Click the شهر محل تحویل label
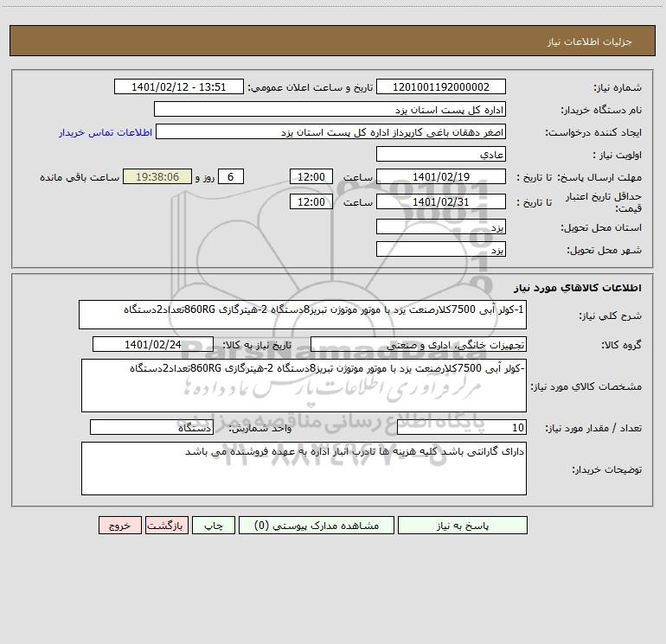 click(605, 250)
